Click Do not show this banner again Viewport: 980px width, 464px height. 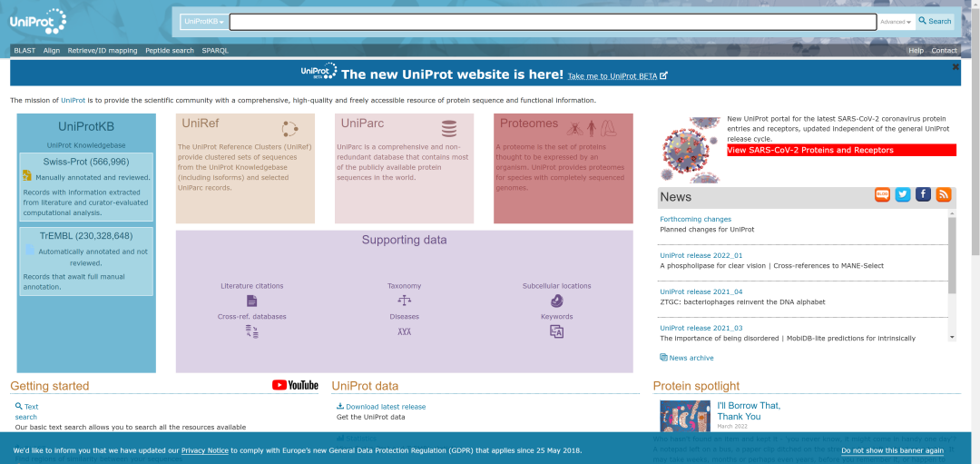click(x=893, y=450)
